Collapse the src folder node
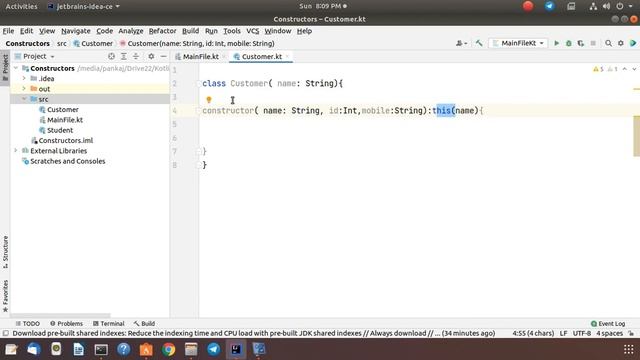This screenshot has height=360, width=640. pos(24,99)
